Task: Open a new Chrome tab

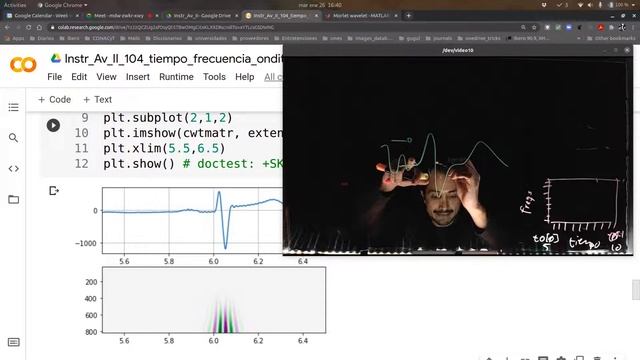Action: click(x=409, y=16)
